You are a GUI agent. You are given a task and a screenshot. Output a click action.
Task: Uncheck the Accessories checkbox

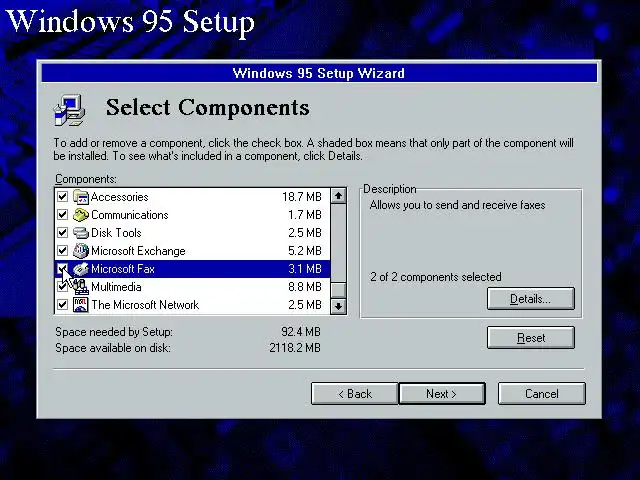pos(62,197)
